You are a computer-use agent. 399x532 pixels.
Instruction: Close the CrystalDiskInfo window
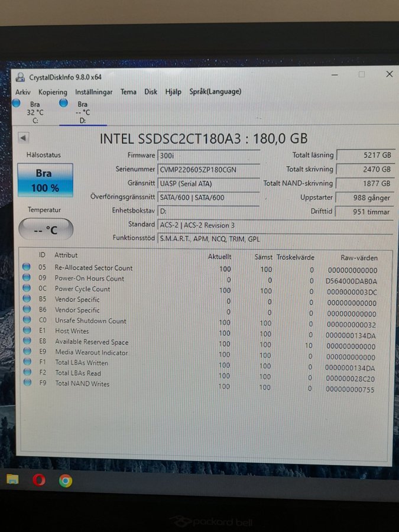[390, 74]
